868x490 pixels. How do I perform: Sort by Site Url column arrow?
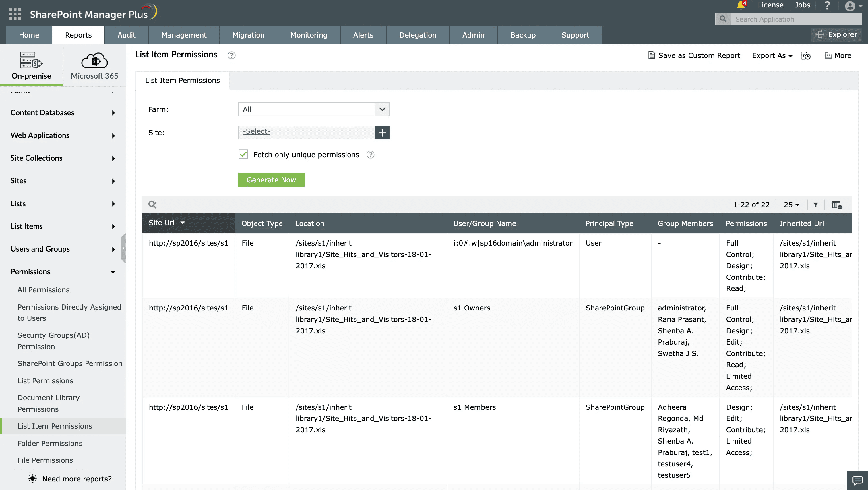[183, 223]
